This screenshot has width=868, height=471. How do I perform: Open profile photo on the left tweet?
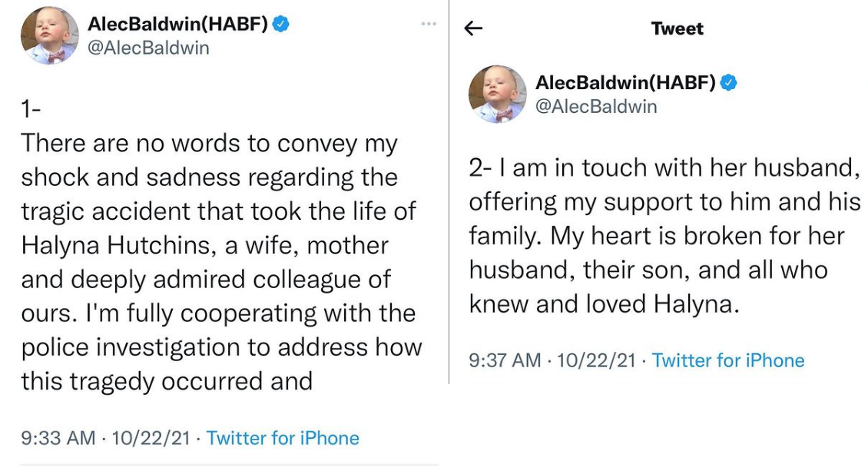tap(50, 35)
